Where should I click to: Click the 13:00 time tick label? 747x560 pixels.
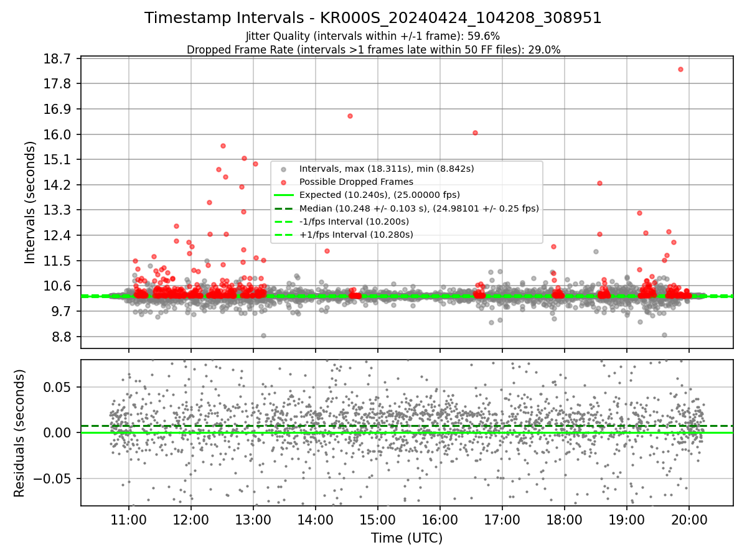[x=253, y=521]
